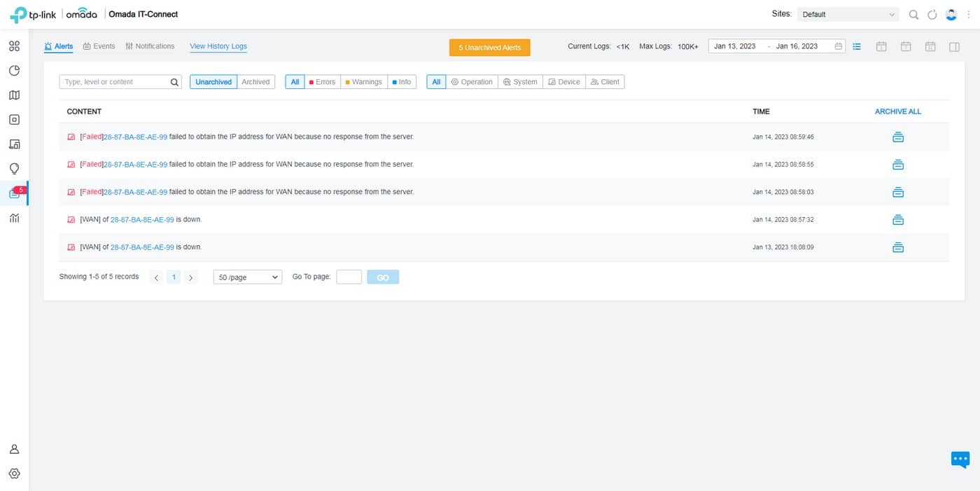
Task: Open the Statistics pie chart icon
Action: click(14, 71)
